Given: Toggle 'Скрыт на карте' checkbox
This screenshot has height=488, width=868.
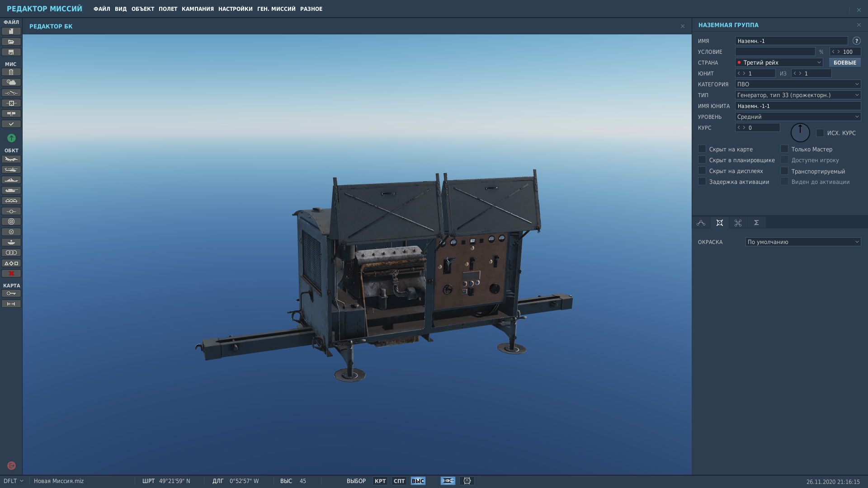Looking at the screenshot, I should click(x=702, y=149).
